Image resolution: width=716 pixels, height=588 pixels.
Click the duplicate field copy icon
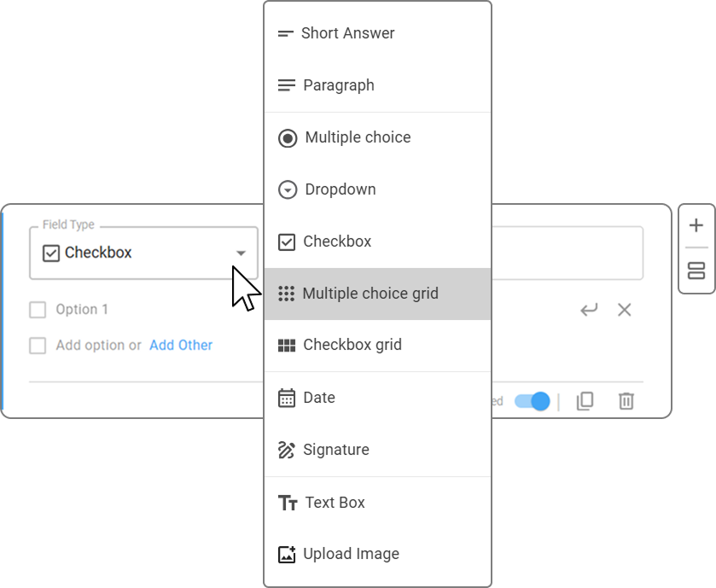(585, 401)
